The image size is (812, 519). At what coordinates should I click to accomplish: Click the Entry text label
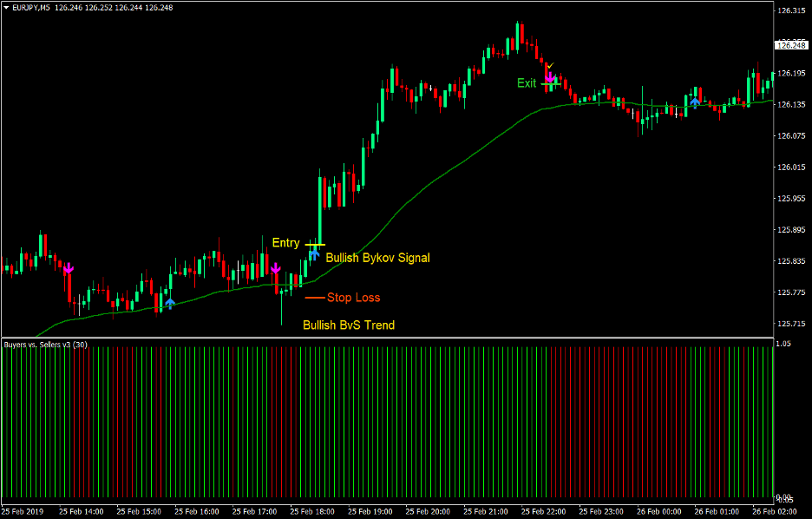point(285,243)
